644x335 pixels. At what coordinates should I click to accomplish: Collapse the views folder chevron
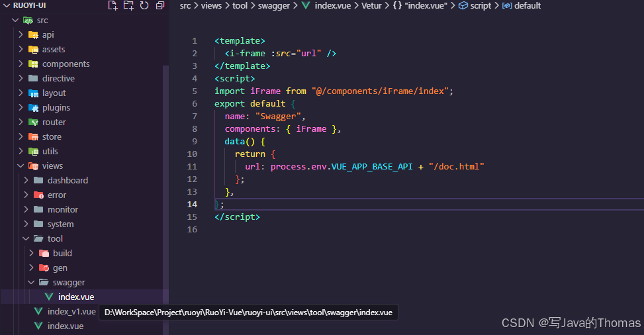[21, 166]
